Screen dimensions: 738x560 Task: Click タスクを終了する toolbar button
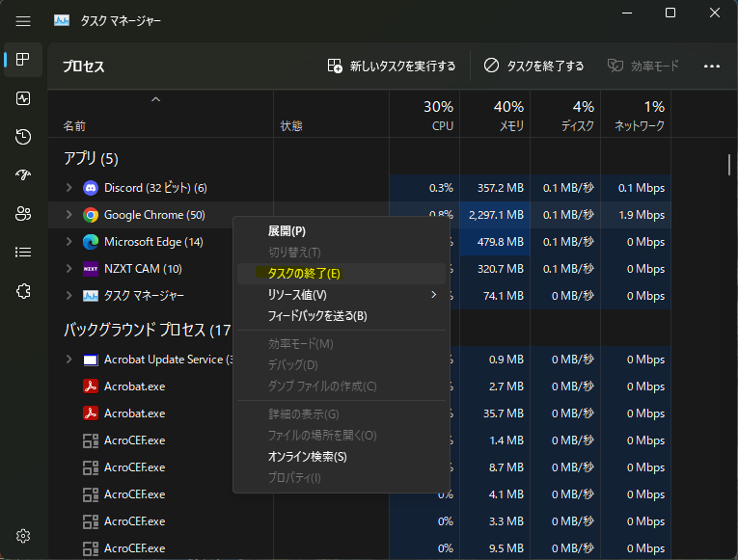point(533,66)
